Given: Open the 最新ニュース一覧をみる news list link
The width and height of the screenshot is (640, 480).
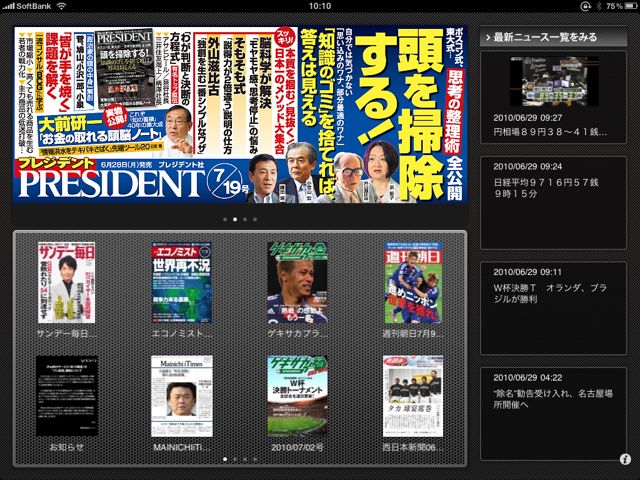Looking at the screenshot, I should pos(553,37).
